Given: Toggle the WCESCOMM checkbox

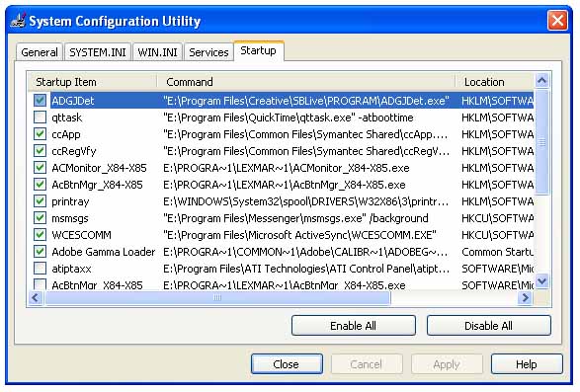Looking at the screenshot, I should tap(40, 235).
